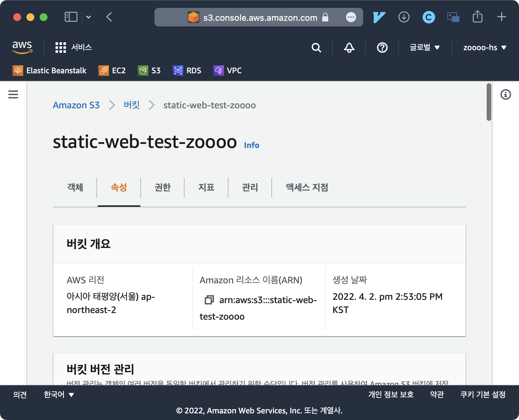Click the creation date 2022. 4. 2. value

coord(388,303)
